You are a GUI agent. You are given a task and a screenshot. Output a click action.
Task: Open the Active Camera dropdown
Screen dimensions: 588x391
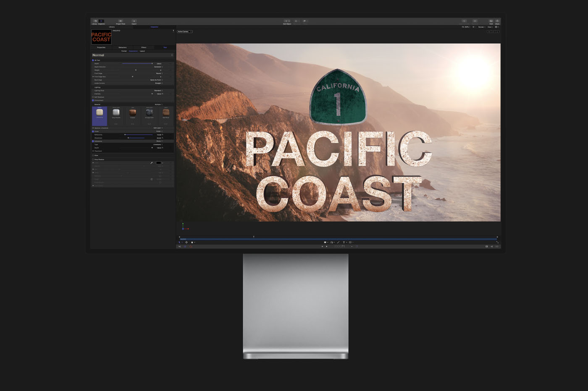[x=185, y=31]
